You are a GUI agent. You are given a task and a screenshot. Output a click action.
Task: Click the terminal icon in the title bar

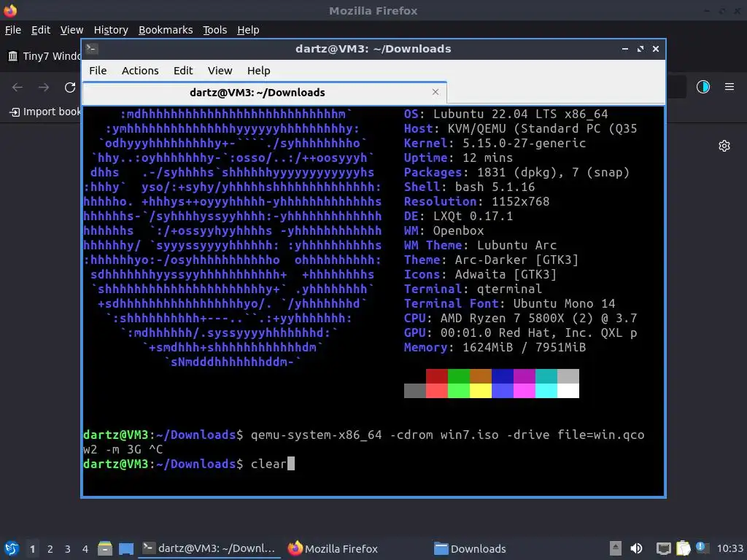(92, 49)
